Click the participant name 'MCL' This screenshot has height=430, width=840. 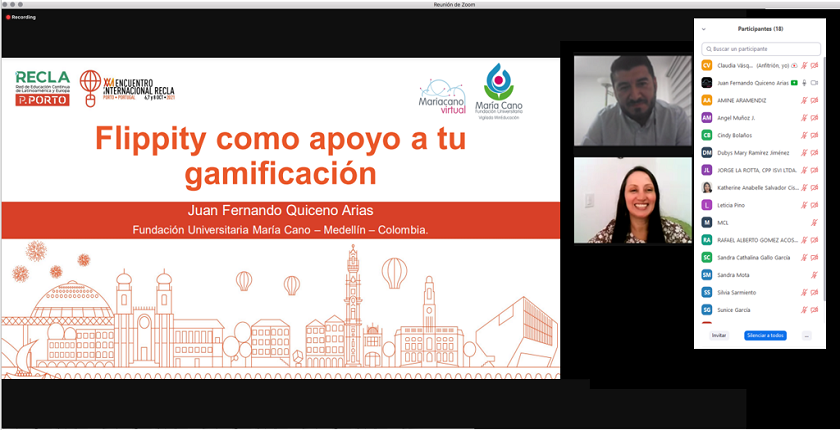click(x=723, y=222)
